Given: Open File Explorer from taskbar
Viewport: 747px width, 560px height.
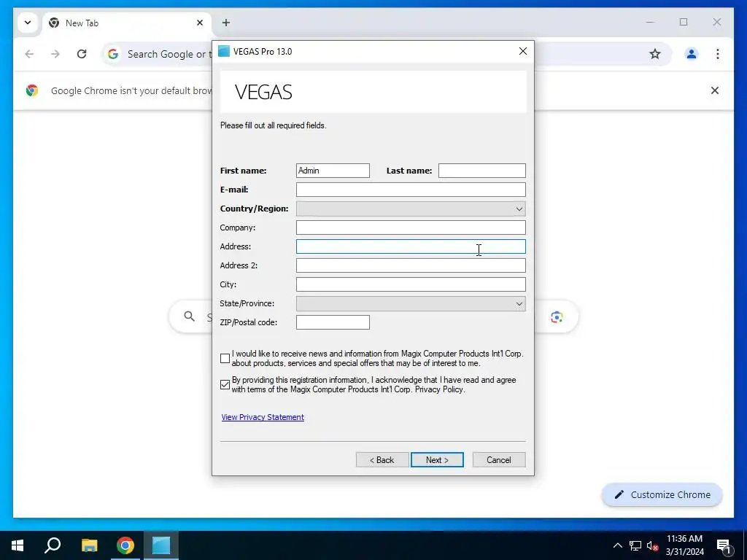Looking at the screenshot, I should (x=89, y=545).
